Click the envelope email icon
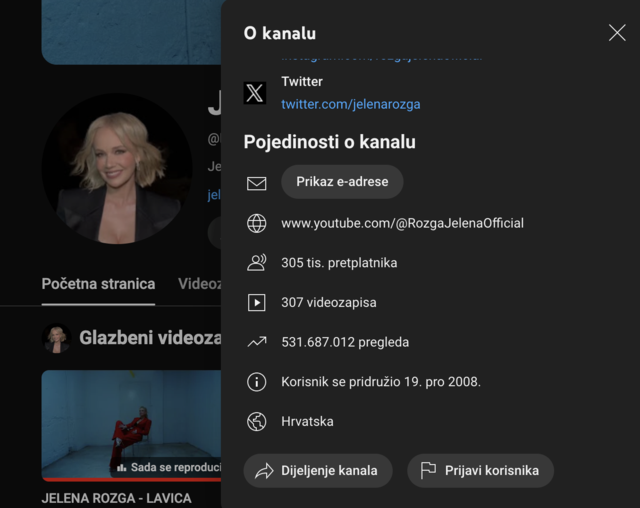The image size is (640, 508). (256, 183)
